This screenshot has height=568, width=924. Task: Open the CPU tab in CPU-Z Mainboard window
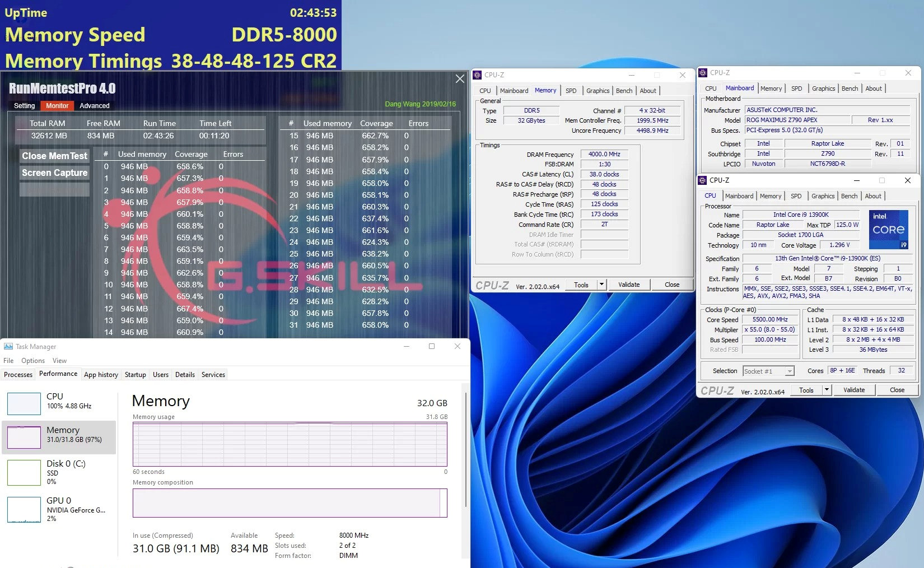click(711, 89)
